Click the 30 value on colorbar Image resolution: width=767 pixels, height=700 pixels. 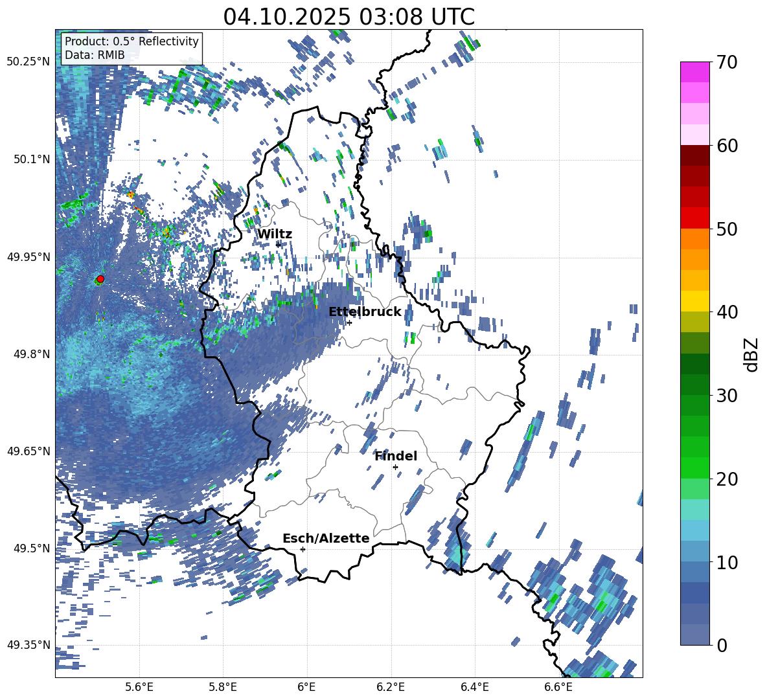726,396
